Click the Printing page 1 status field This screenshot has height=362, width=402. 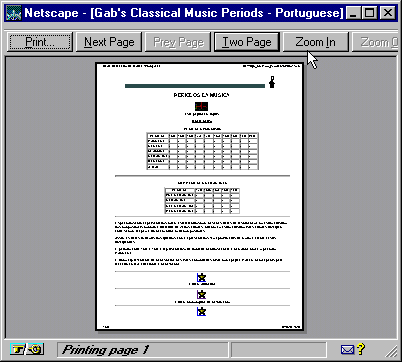point(142,350)
